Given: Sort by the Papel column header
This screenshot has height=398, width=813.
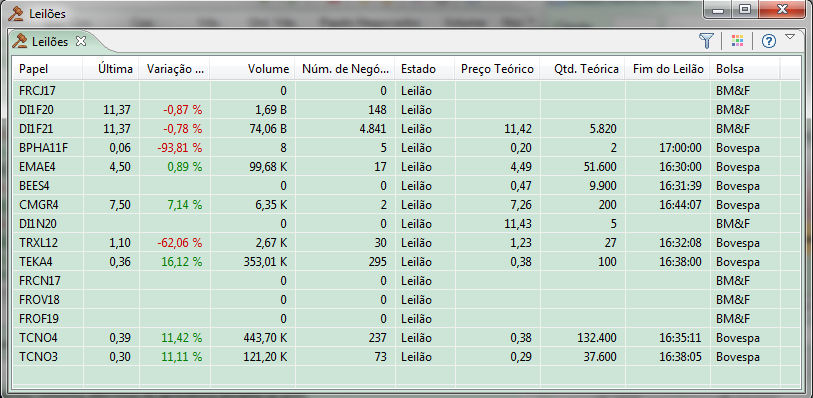Looking at the screenshot, I should point(48,69).
